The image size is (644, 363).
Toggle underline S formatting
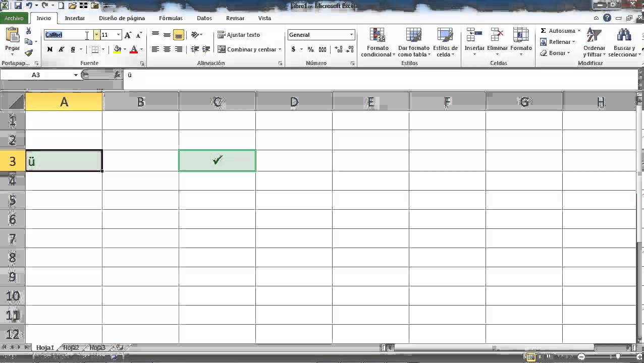tap(73, 49)
